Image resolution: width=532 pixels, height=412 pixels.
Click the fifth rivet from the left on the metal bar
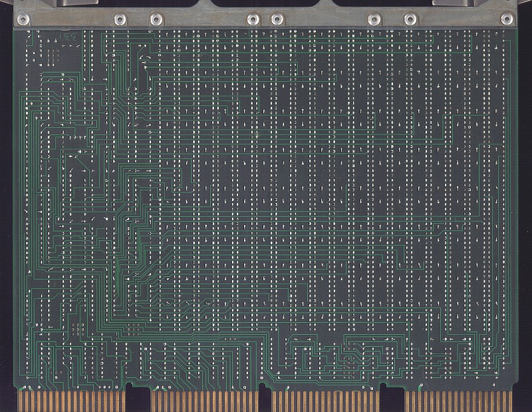click(x=277, y=19)
